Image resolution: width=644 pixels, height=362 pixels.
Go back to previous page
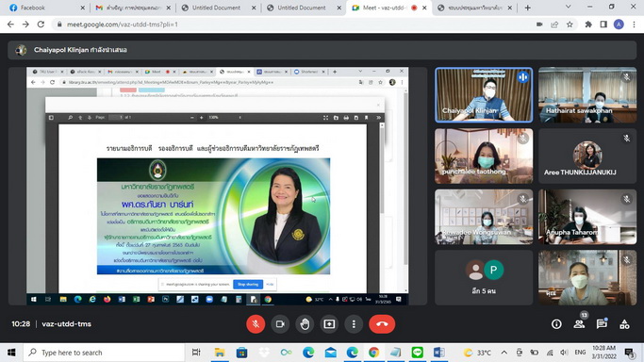point(10,25)
